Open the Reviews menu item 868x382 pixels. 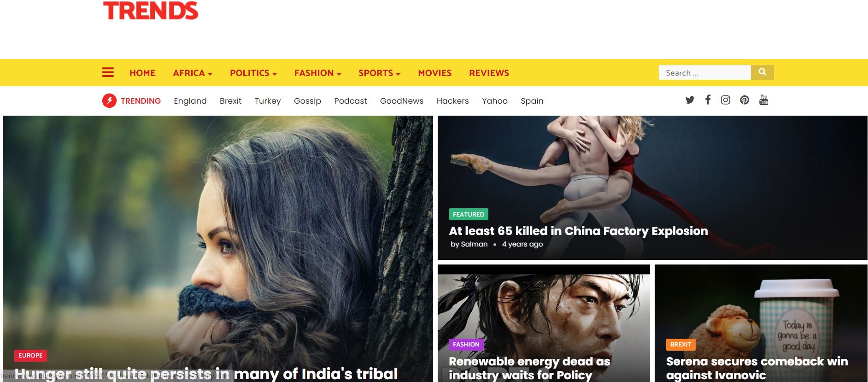489,73
